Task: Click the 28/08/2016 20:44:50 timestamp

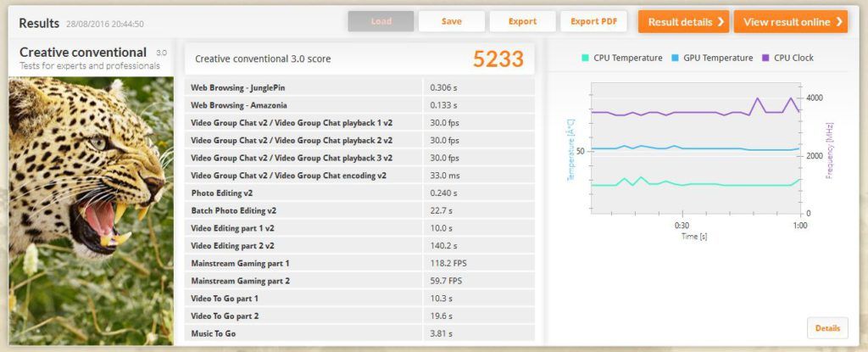Action: pos(105,25)
